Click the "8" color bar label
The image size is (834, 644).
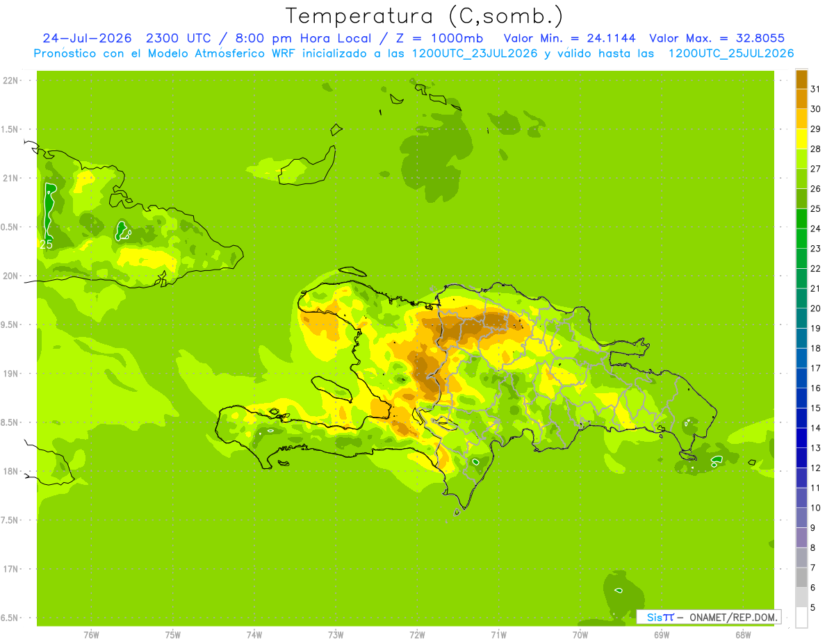(x=813, y=547)
